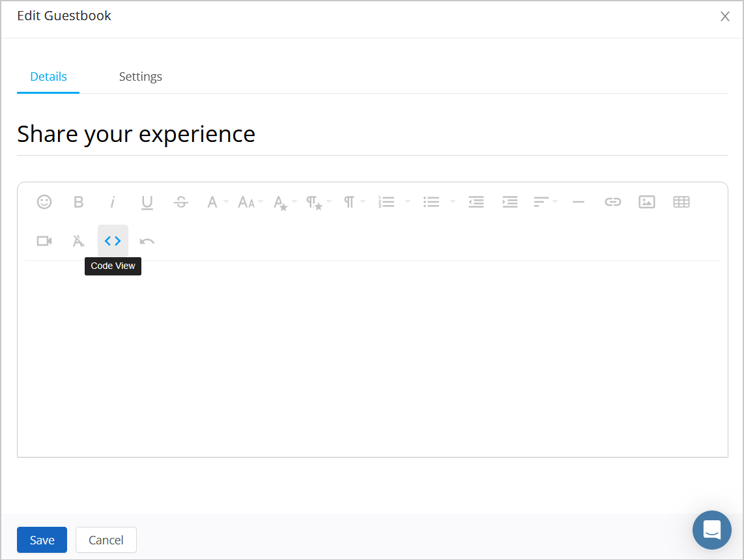The image size is (744, 560).
Task: Open the emoticons picker
Action: (44, 202)
